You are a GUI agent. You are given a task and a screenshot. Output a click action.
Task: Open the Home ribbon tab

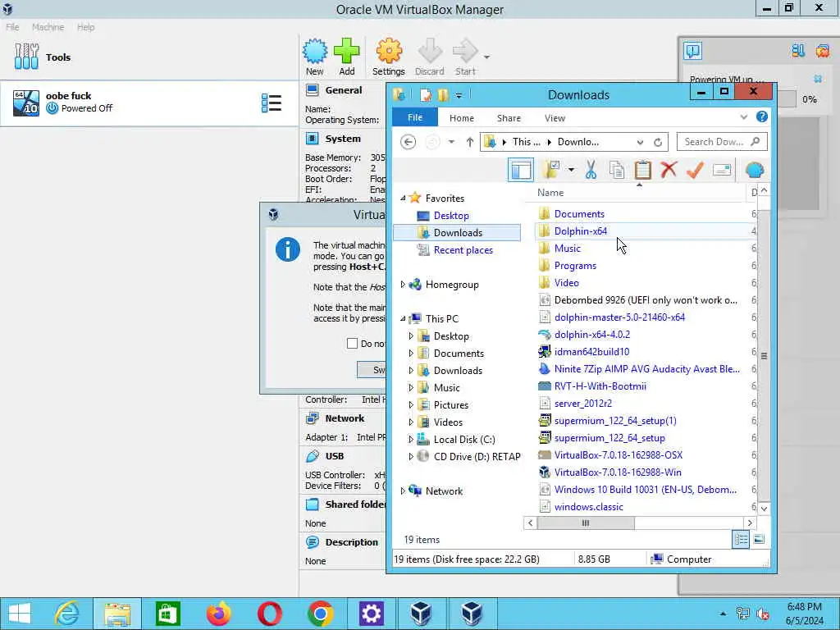[462, 118]
